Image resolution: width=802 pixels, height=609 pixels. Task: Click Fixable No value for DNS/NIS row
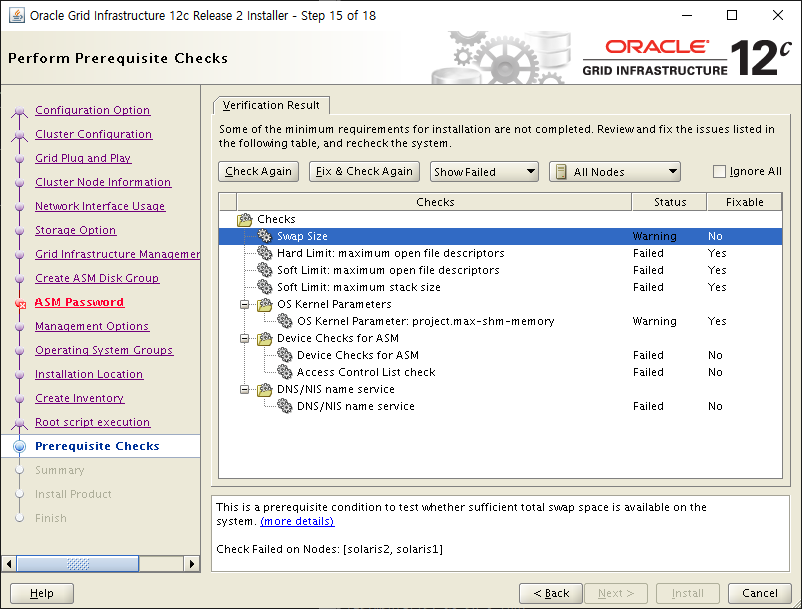pos(715,406)
